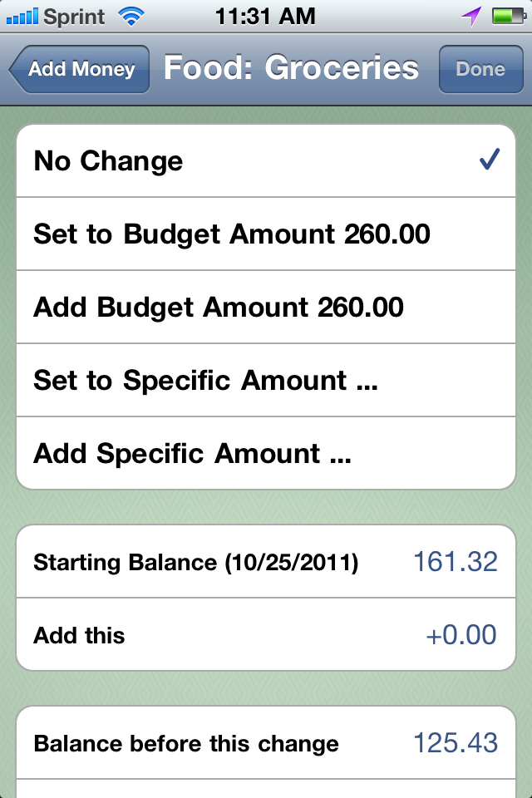Choose Add Budget Amount 260.00

click(x=266, y=307)
